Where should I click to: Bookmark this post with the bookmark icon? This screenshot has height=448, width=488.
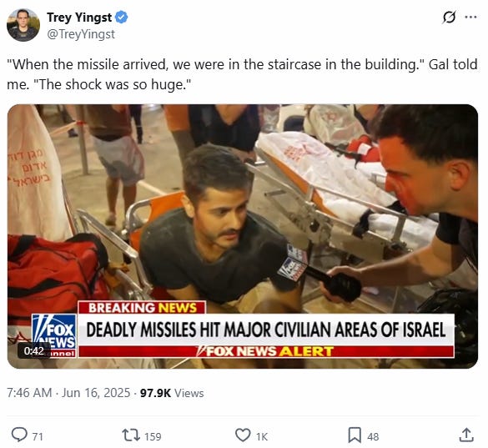click(355, 435)
